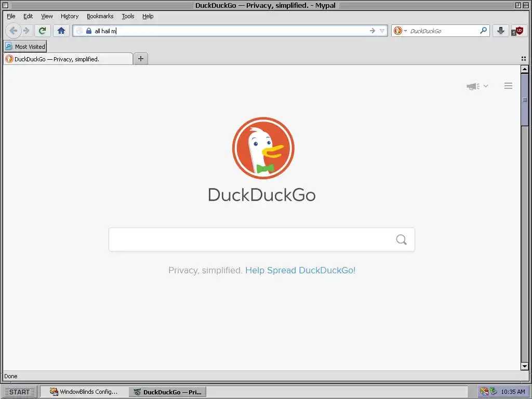Follow the Help Spread DuckDuckGo! link
Screen dimensions: 532x399
(x=300, y=270)
